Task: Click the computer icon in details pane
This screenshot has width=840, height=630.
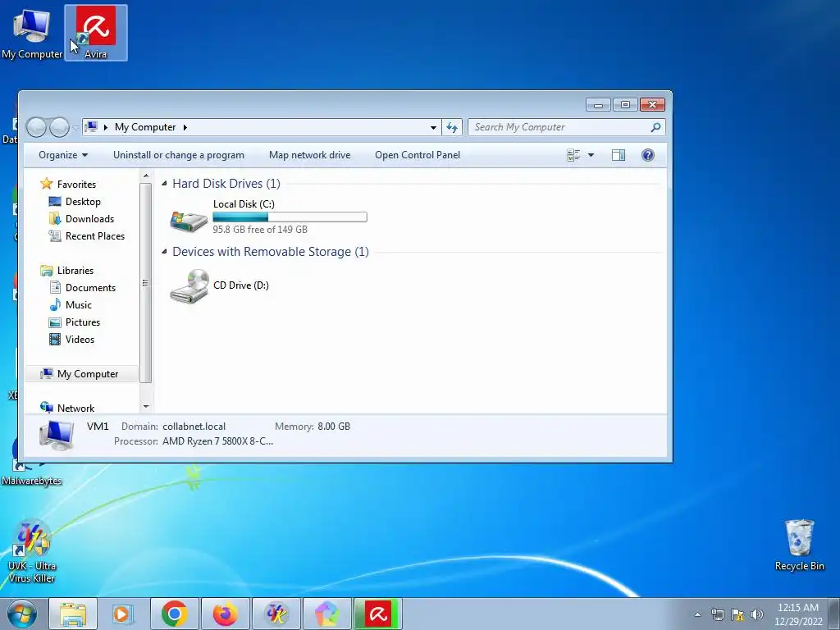Action: 57,435
